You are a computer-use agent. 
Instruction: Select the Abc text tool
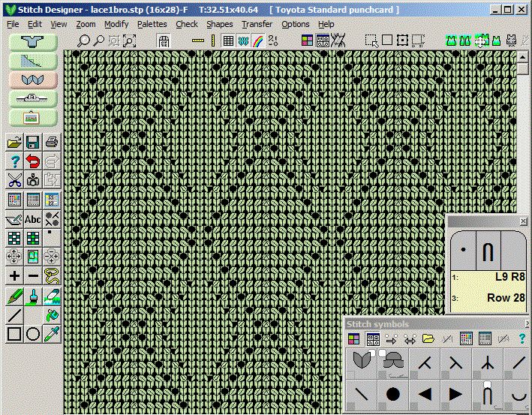[33, 219]
